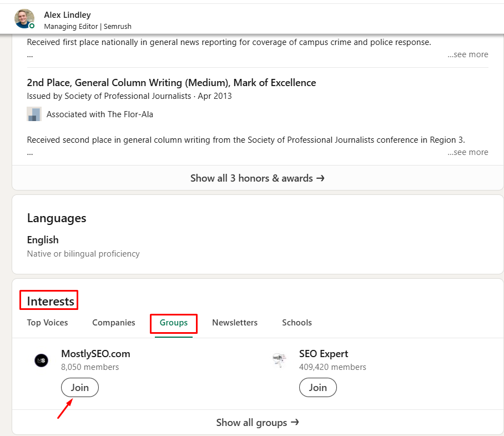Open the SEO Expert group title
The width and height of the screenshot is (504, 436).
[324, 354]
